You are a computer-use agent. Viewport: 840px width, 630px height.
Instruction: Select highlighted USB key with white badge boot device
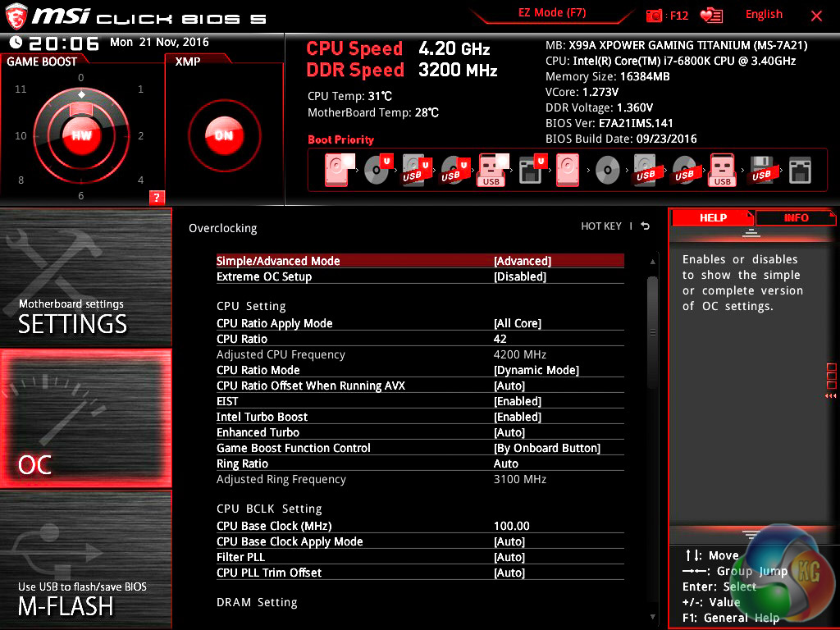tap(493, 170)
